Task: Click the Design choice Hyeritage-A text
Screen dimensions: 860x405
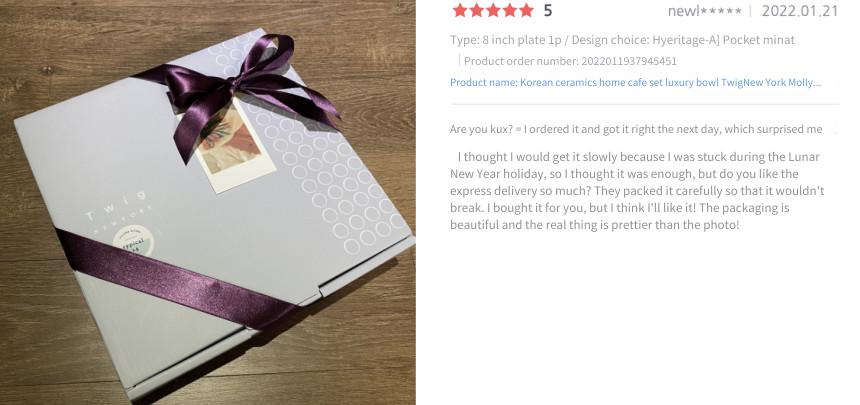Action: click(x=683, y=40)
